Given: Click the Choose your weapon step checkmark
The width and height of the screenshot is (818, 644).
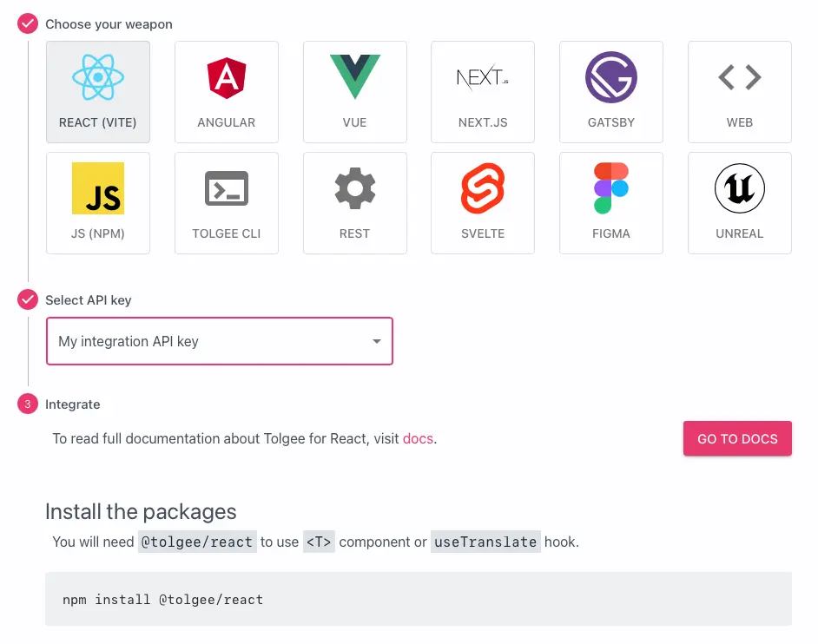Looking at the screenshot, I should tap(28, 24).
